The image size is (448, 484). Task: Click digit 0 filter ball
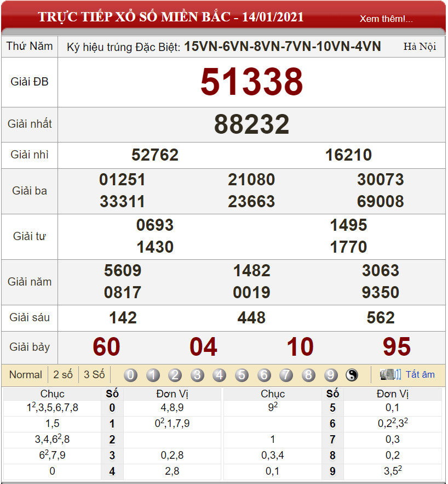(x=130, y=375)
